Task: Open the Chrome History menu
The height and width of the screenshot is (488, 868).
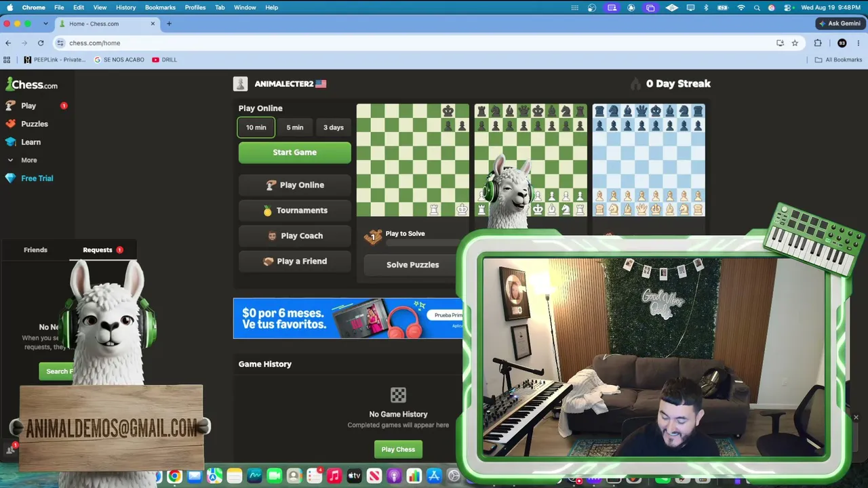Action: click(x=125, y=7)
